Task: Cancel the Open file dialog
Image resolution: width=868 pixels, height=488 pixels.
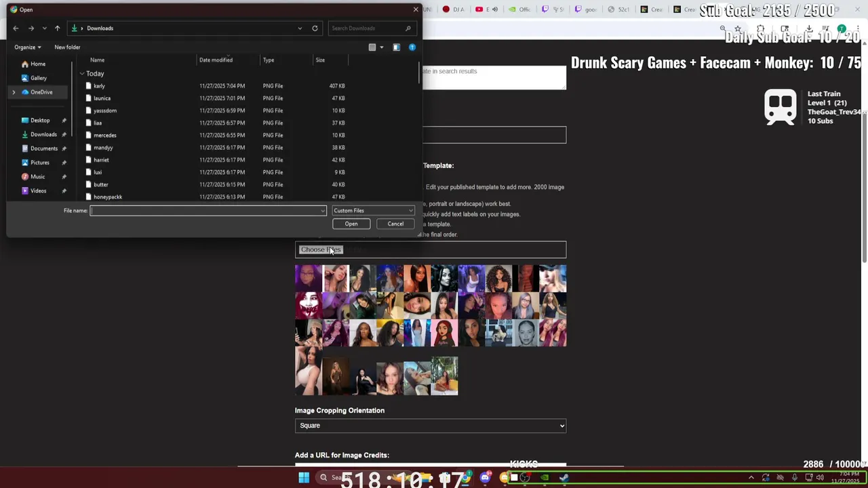Action: pyautogui.click(x=395, y=224)
